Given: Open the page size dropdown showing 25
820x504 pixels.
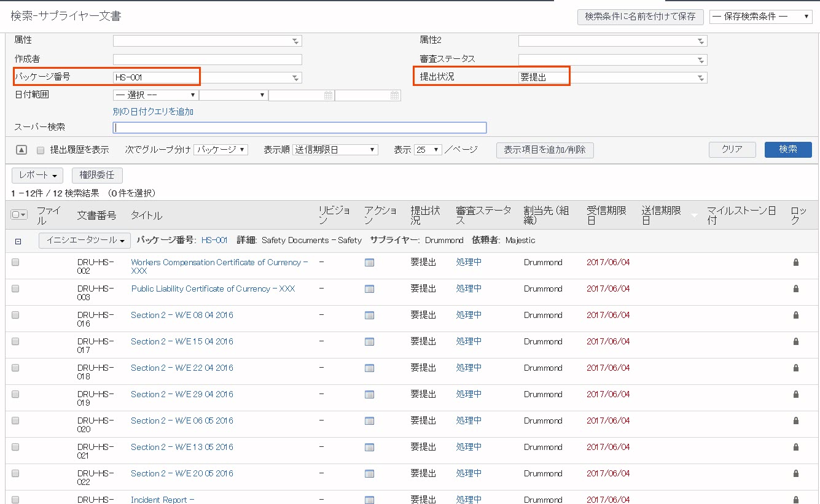Looking at the screenshot, I should pyautogui.click(x=428, y=150).
